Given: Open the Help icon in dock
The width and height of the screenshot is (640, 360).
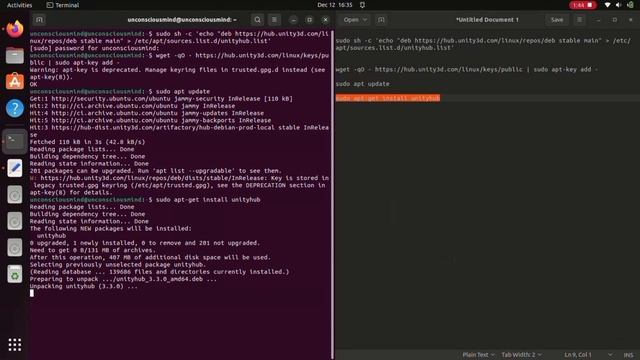Looking at the screenshot, I should point(15,108).
